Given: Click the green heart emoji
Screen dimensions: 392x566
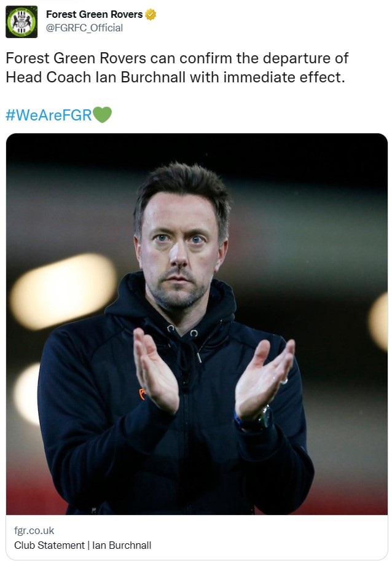Looking at the screenshot, I should click(103, 115).
